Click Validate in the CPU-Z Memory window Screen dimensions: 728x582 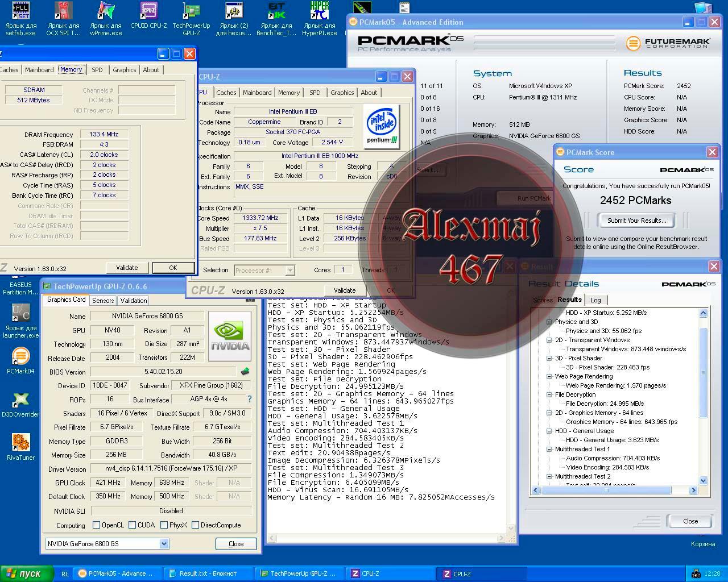(127, 268)
